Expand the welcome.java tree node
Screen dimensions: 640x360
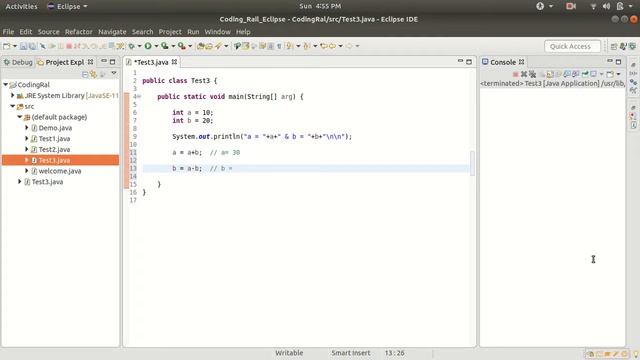[x=27, y=171]
